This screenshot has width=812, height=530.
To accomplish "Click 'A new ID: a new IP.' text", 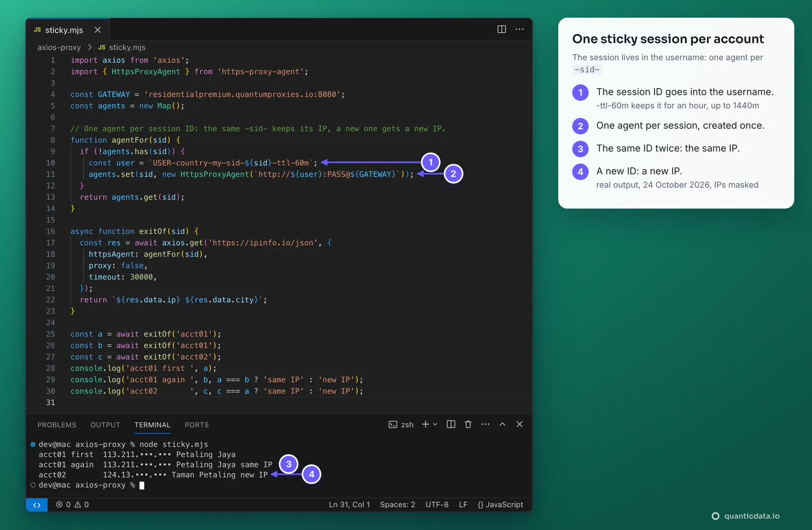I will [x=639, y=171].
